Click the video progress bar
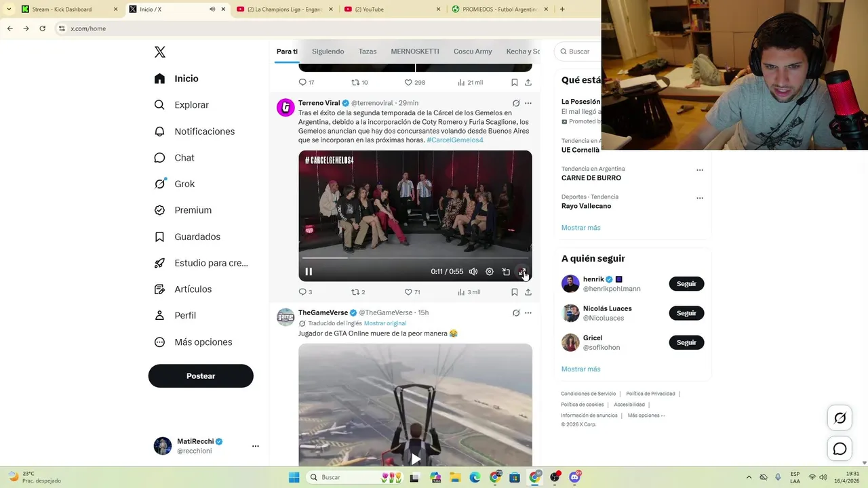868x488 pixels. pyautogui.click(x=415, y=258)
